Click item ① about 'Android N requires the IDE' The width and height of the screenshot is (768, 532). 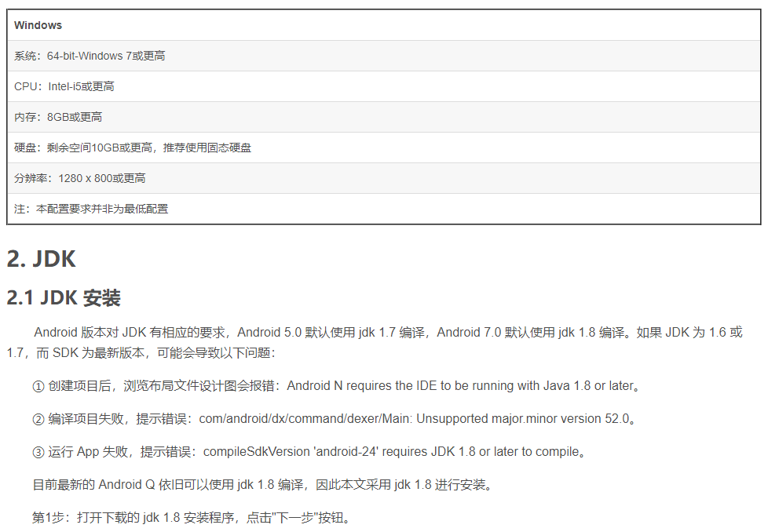[x=336, y=386]
